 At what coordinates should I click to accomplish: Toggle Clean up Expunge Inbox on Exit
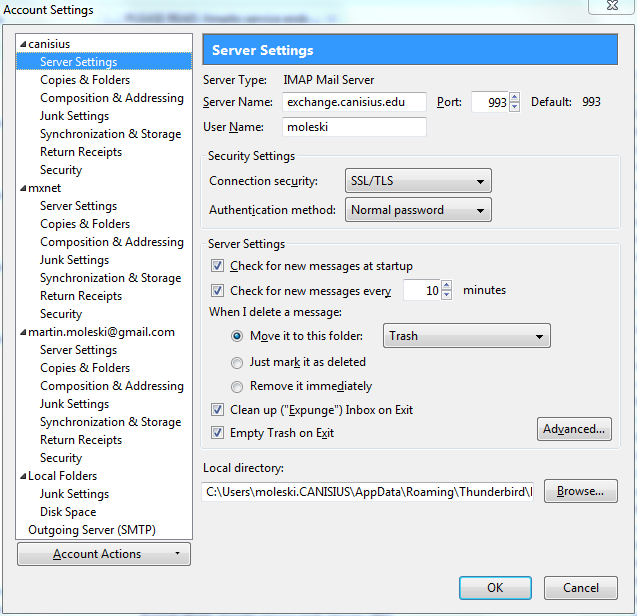tap(217, 410)
